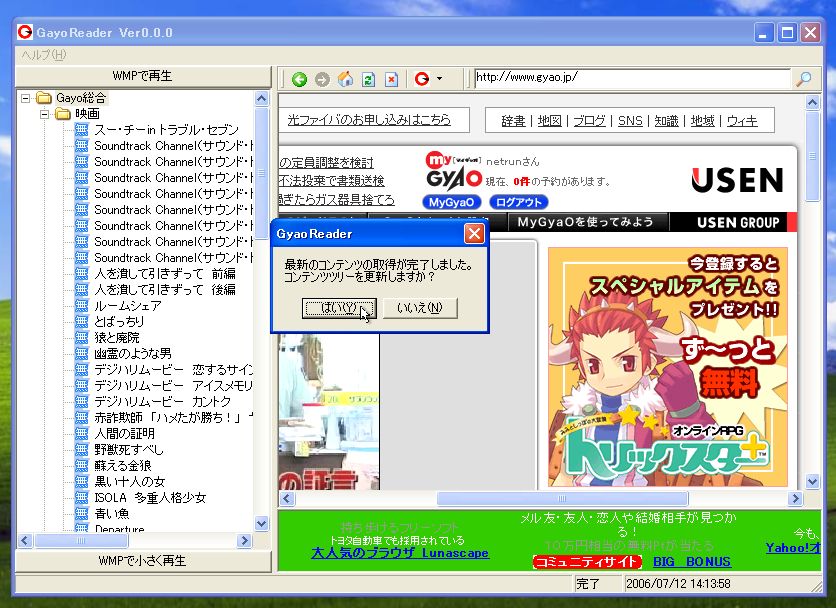Click the ログアウト button
836x608 pixels.
(x=519, y=202)
